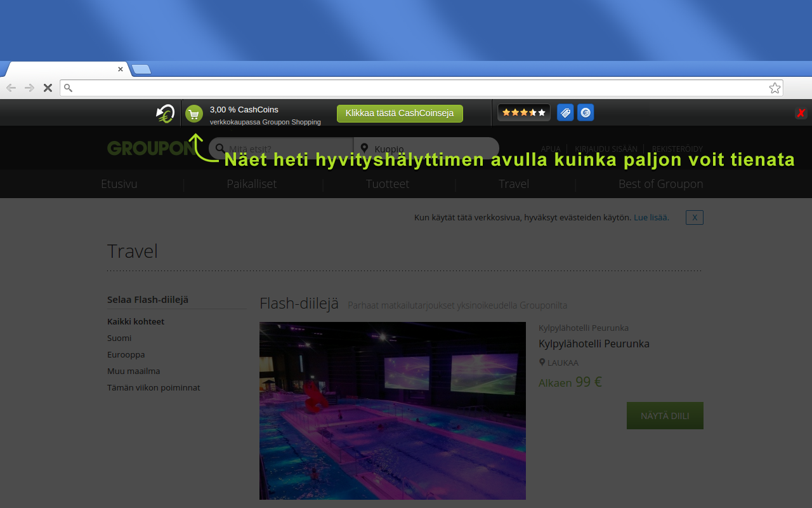Click KIRJAUDU SISÄÄN link
Screen dimensions: 812x508
click(606, 149)
